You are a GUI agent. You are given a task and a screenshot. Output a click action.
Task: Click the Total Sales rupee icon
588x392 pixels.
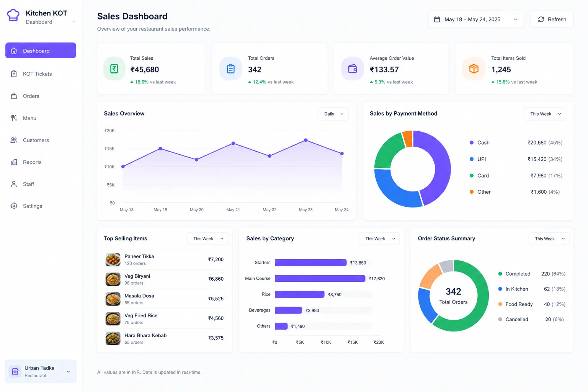click(x=114, y=69)
